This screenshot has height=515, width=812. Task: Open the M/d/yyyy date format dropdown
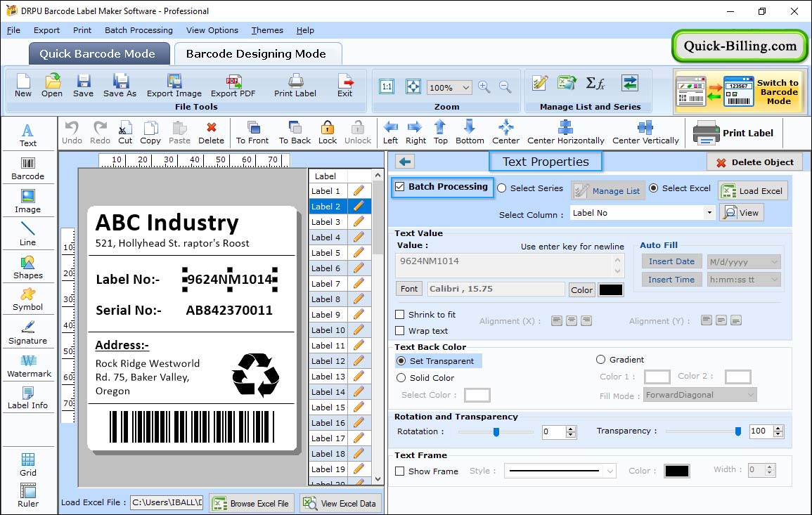(774, 262)
